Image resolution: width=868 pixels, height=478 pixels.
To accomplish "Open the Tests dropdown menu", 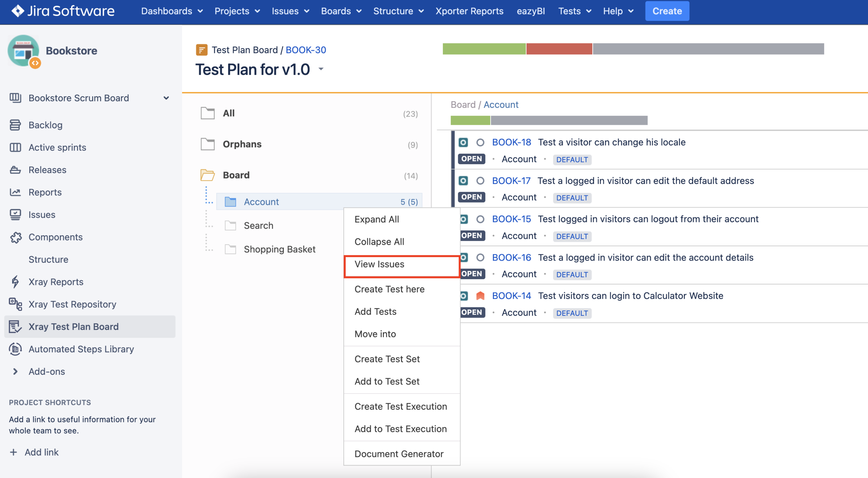I will (575, 11).
